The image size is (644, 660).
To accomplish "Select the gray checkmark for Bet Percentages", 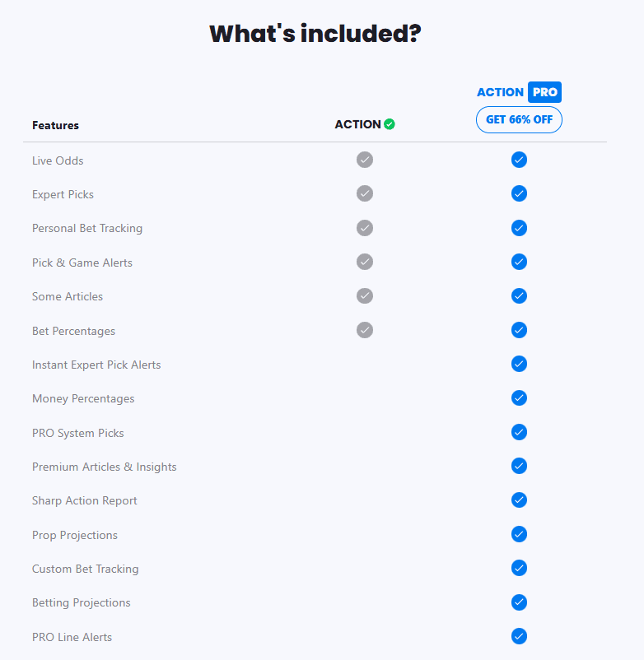I will (x=365, y=329).
